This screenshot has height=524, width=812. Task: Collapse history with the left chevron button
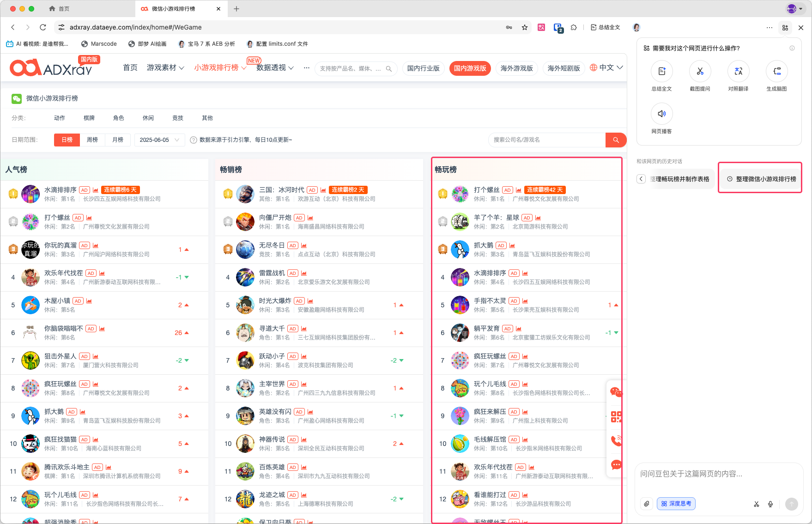pyautogui.click(x=641, y=179)
